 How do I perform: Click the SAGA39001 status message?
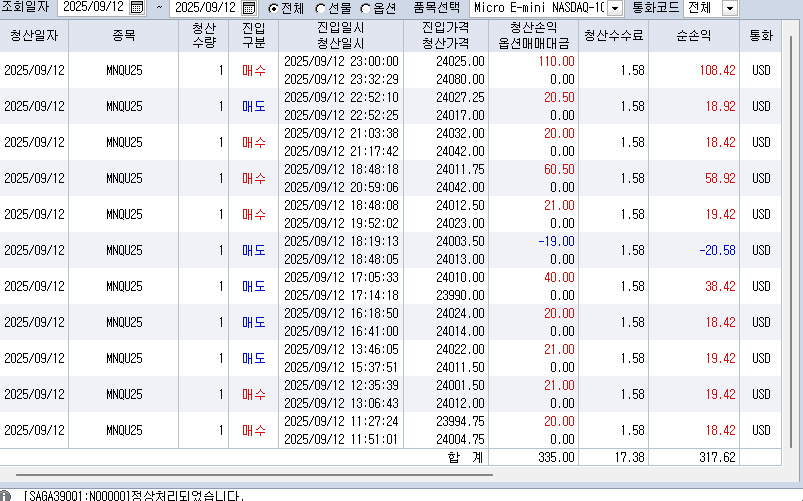pyautogui.click(x=134, y=496)
